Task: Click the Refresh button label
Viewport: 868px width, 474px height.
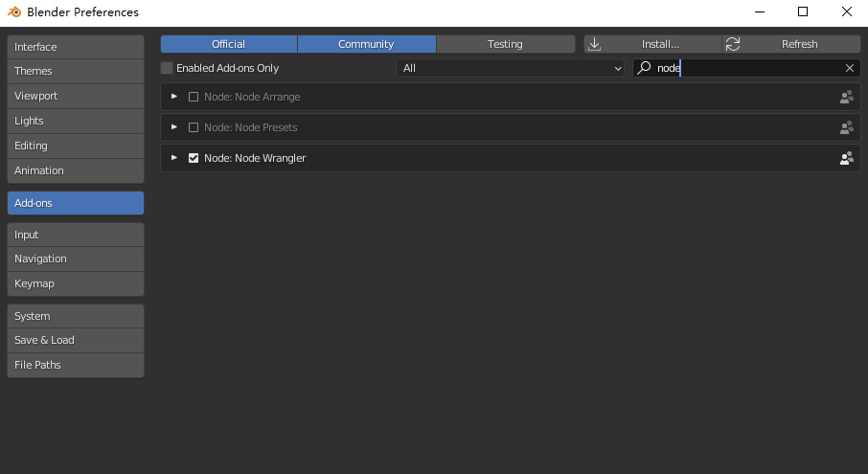Action: tap(799, 44)
